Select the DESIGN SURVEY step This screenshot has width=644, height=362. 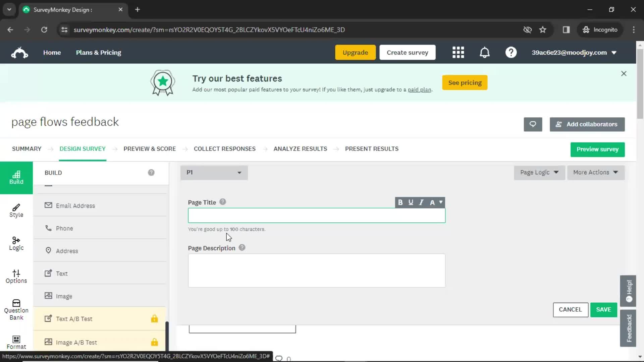click(x=83, y=149)
